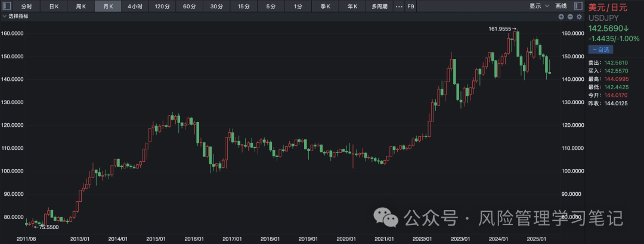This screenshot has height=244, width=644.
Task: Open the 显示 display dropdown
Action: [539, 6]
